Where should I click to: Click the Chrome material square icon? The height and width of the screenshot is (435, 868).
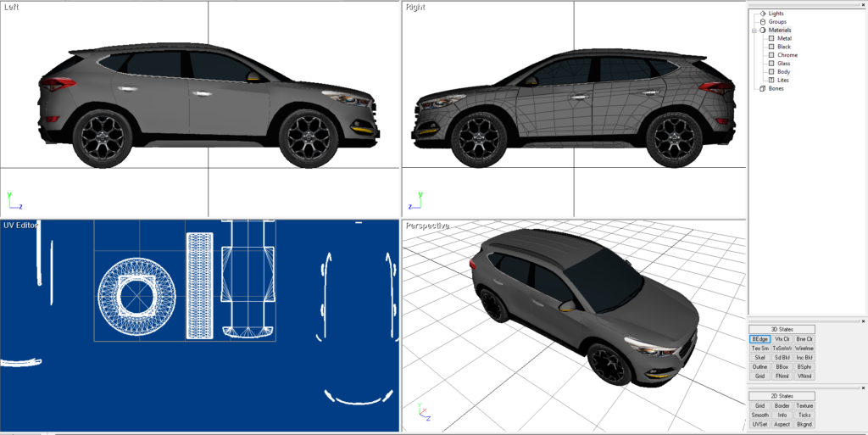pyautogui.click(x=771, y=55)
